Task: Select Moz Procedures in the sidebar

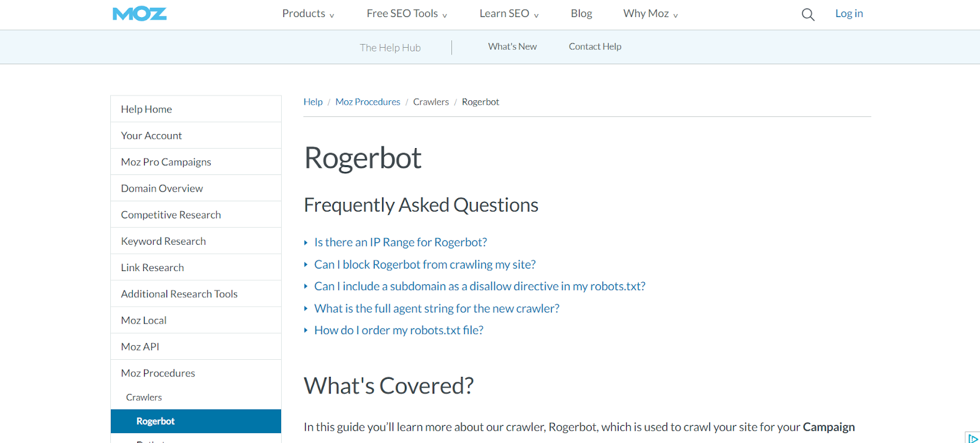Action: pyautogui.click(x=196, y=373)
